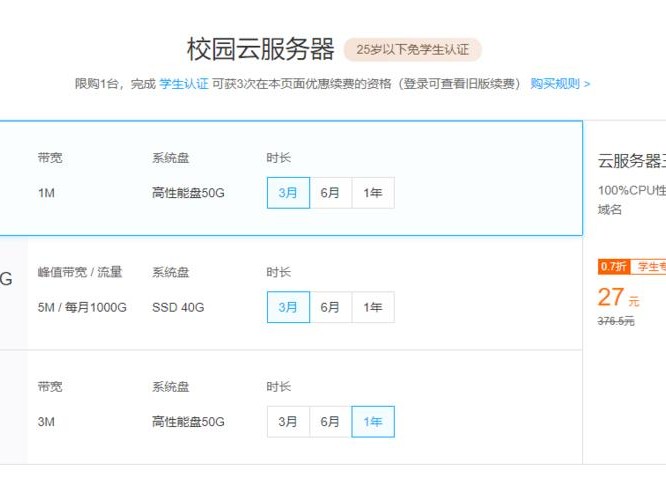
Task: Click the 峰值带宽 / 流量 label
Action: point(80,272)
